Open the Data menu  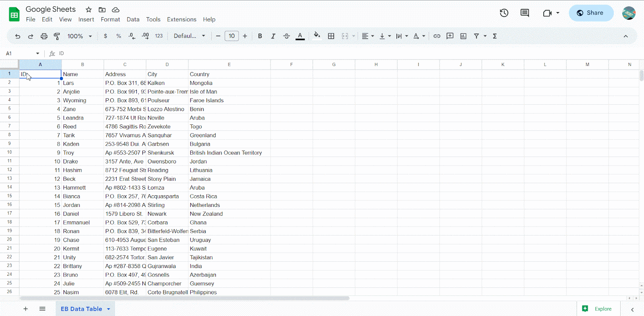[133, 19]
